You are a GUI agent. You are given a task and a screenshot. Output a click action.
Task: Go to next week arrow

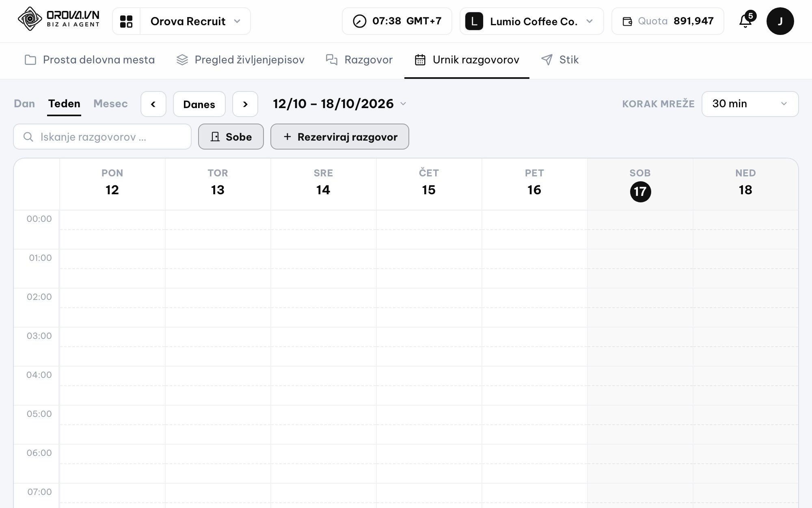click(x=245, y=104)
